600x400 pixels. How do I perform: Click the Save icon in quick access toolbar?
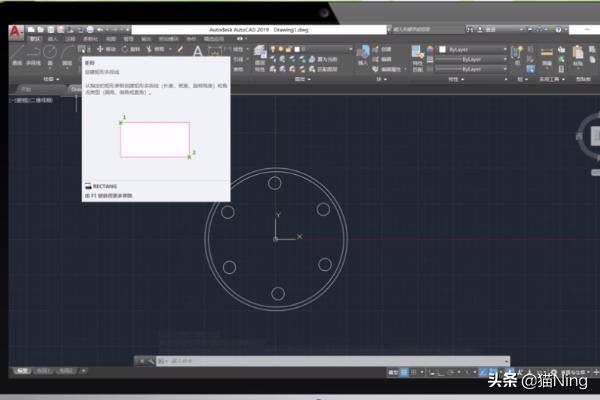[x=51, y=29]
